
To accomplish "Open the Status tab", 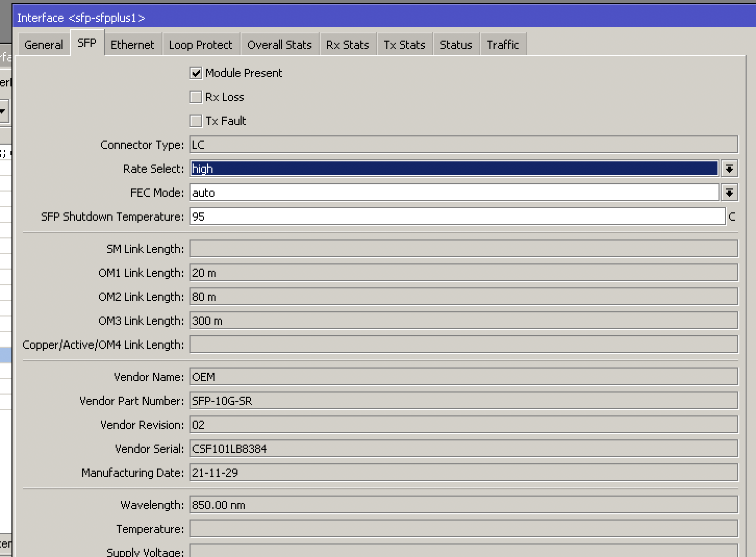I will [x=456, y=45].
